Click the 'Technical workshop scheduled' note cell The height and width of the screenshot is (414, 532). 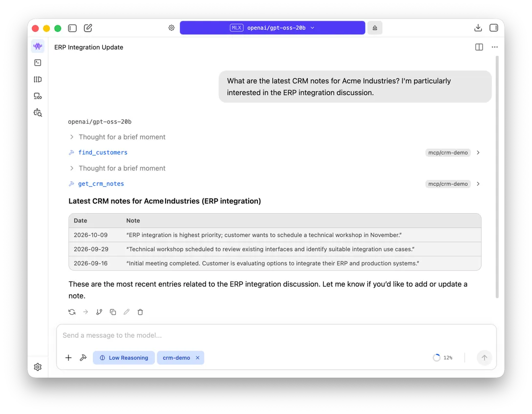click(270, 249)
